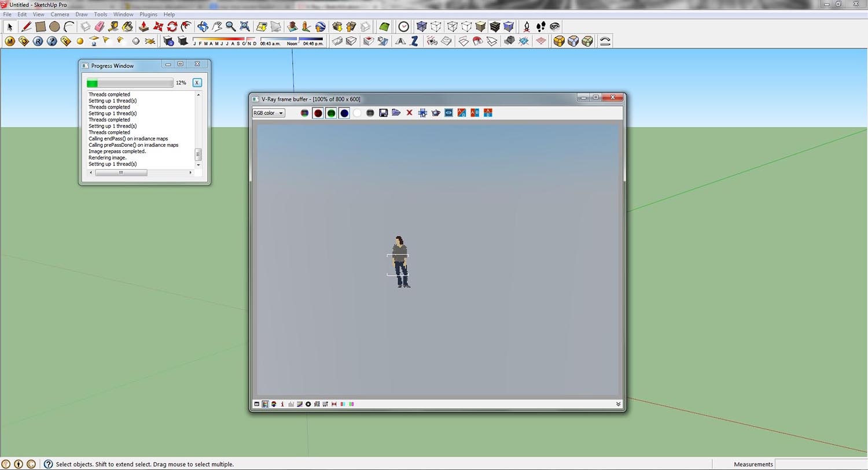The image size is (868, 470).
Task: Open the Google Earth globe tool
Action: (x=320, y=27)
